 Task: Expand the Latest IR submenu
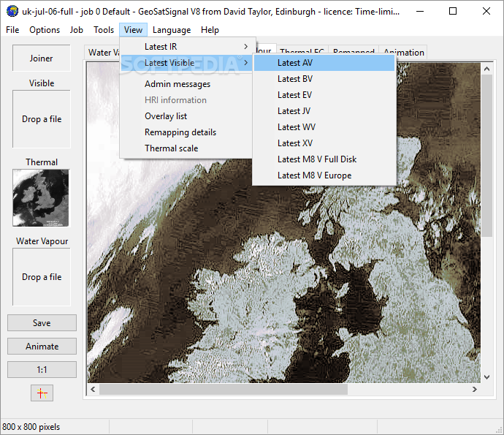187,47
